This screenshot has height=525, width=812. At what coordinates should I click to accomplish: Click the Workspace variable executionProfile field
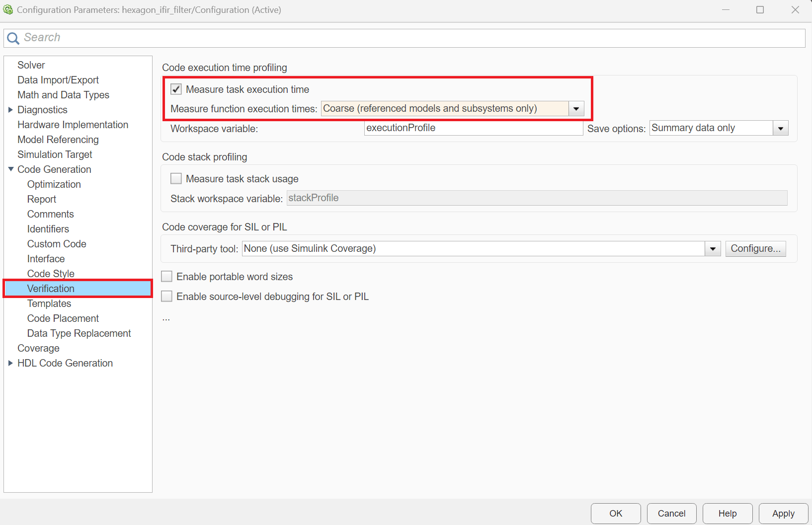tap(473, 128)
